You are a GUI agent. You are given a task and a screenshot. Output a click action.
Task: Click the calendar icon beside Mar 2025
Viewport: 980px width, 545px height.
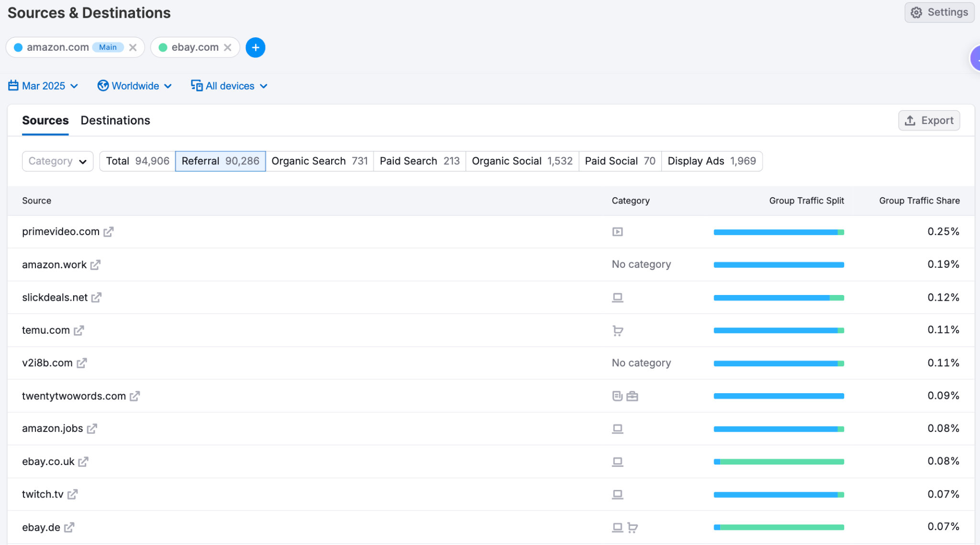point(13,86)
